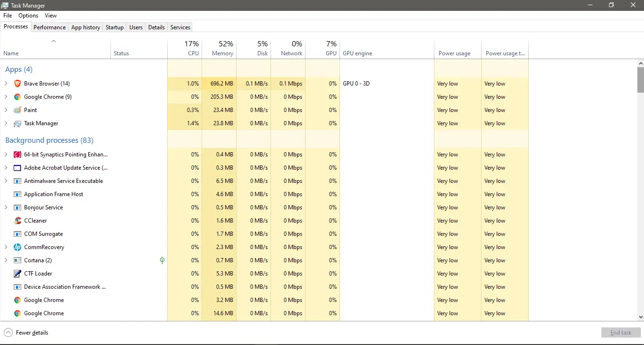
Task: Expand the Adobe Acrobat Update Service row
Action: click(x=6, y=168)
